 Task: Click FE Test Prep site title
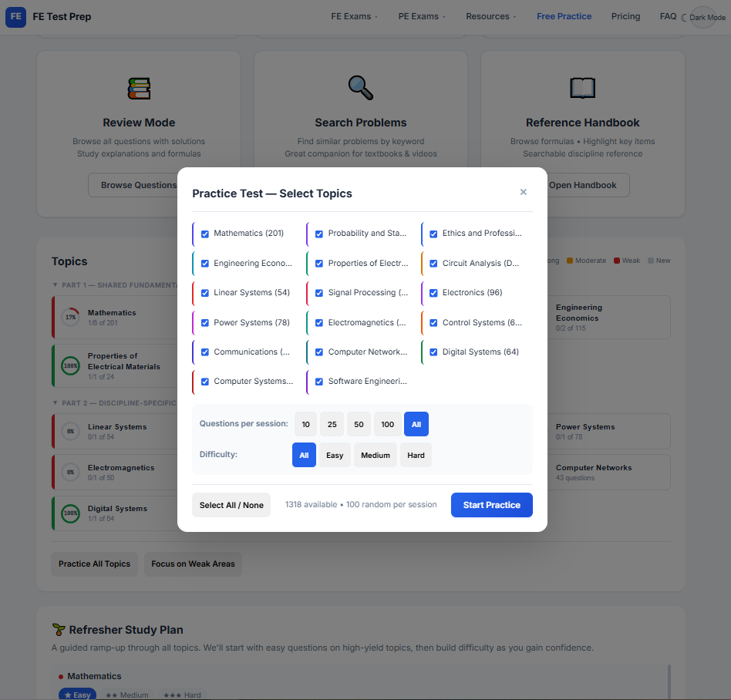62,17
